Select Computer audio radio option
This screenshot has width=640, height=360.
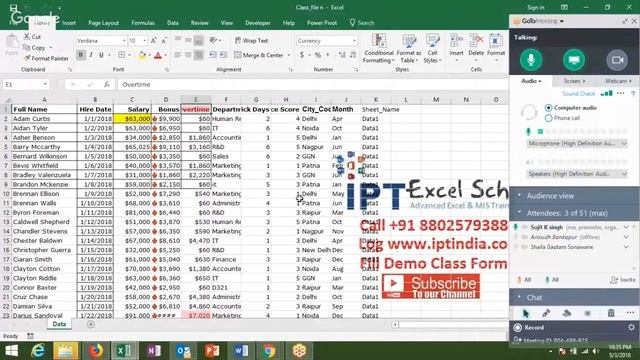pyautogui.click(x=549, y=108)
